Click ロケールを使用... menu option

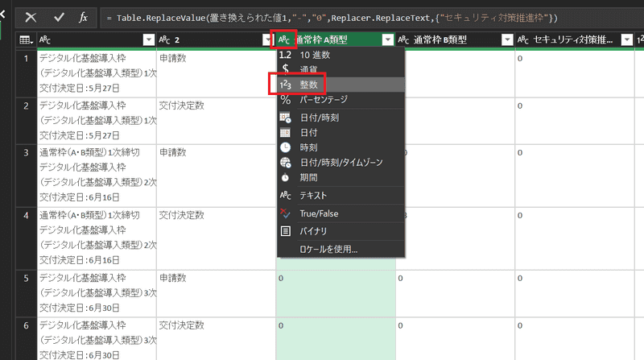click(x=328, y=249)
